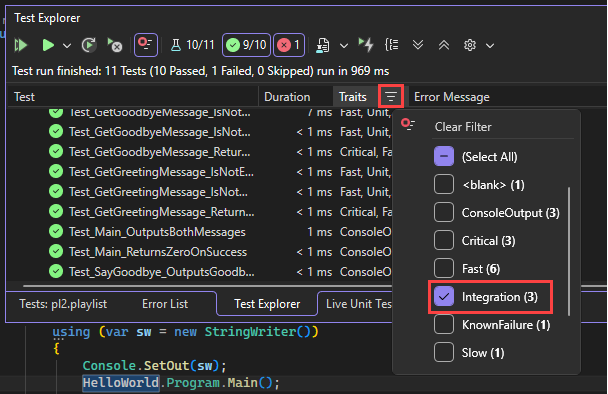Click the Error Message column header

click(452, 97)
